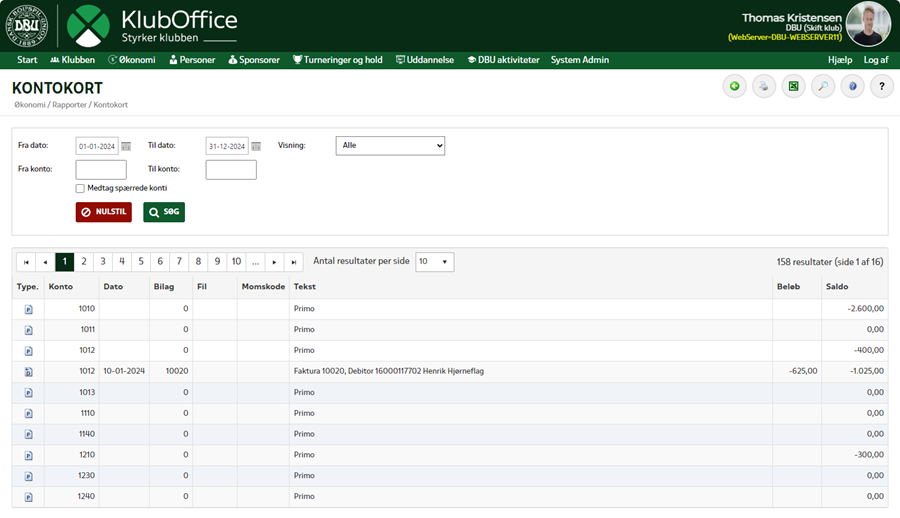This screenshot has height=518, width=900.
Task: Click the blue help info icon
Action: tap(852, 87)
